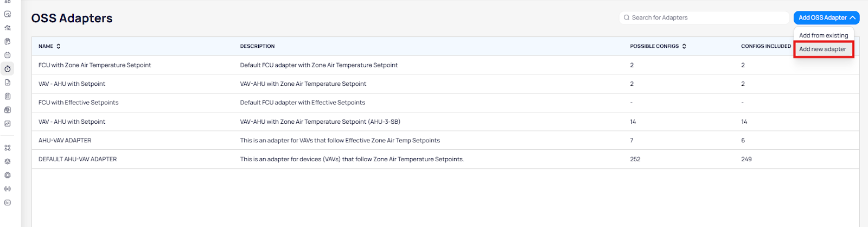
Task: Open FCU with Zone Air Temperature Setpoint
Action: pos(94,65)
